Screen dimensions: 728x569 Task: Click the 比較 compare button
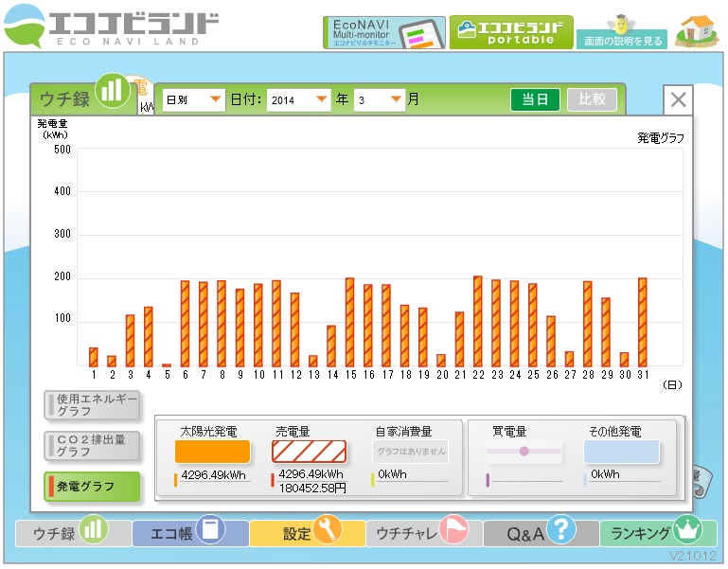tap(592, 99)
